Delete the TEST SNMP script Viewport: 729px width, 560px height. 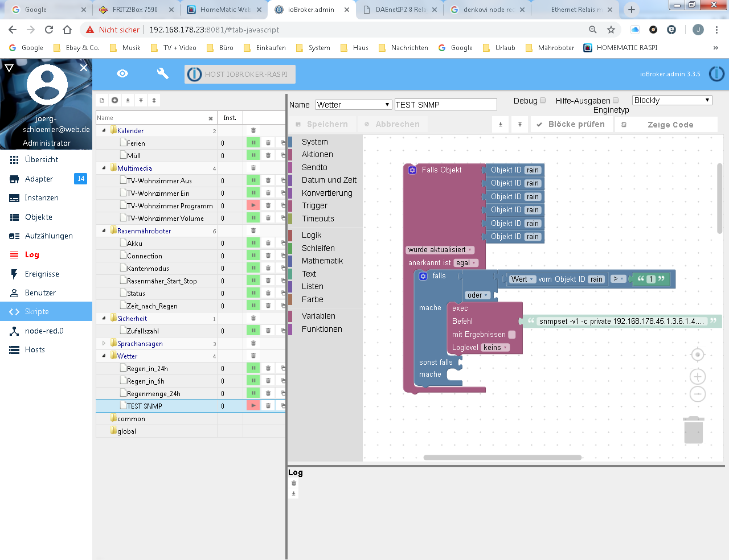(268, 406)
